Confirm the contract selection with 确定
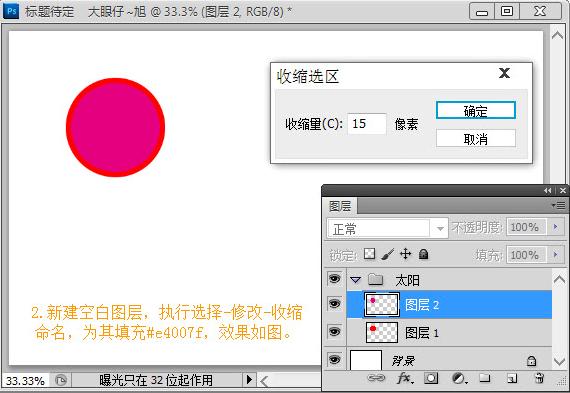The image size is (570, 393). coord(475,111)
